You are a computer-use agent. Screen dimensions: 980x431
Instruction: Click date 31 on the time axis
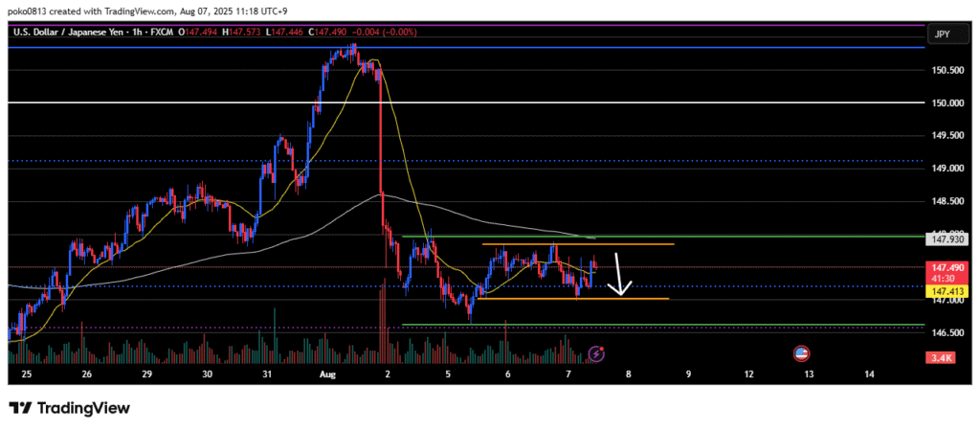tap(268, 374)
